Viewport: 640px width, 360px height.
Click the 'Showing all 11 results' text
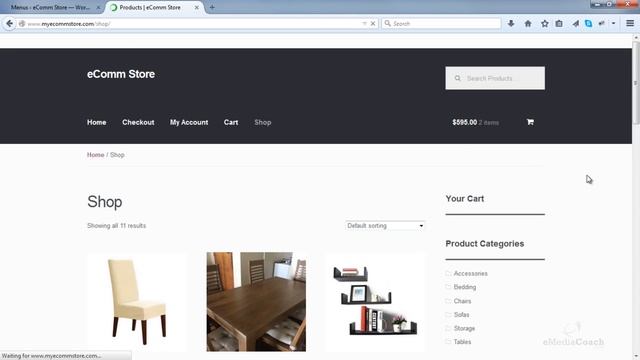(x=116, y=226)
